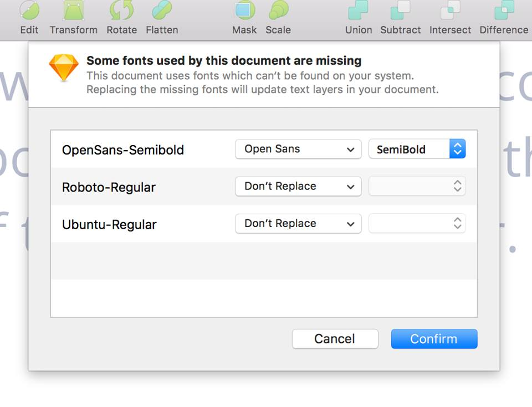Click the Subtract boolean icon
Screen dimensions: 532x407
(401, 10)
